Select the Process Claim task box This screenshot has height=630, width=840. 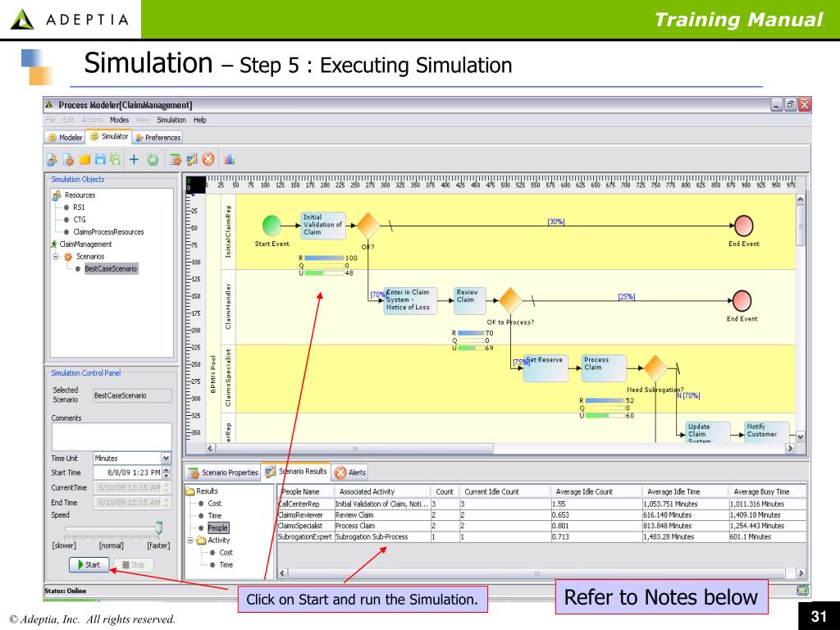point(604,368)
